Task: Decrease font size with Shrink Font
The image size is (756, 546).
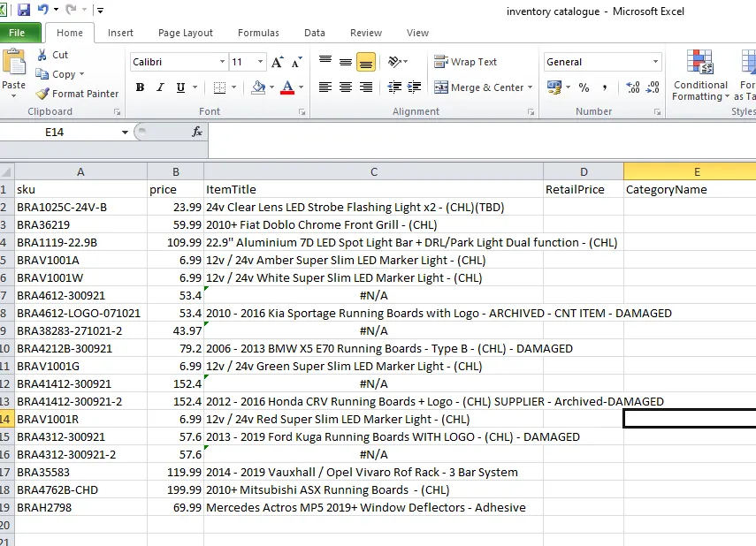Action: click(x=296, y=62)
